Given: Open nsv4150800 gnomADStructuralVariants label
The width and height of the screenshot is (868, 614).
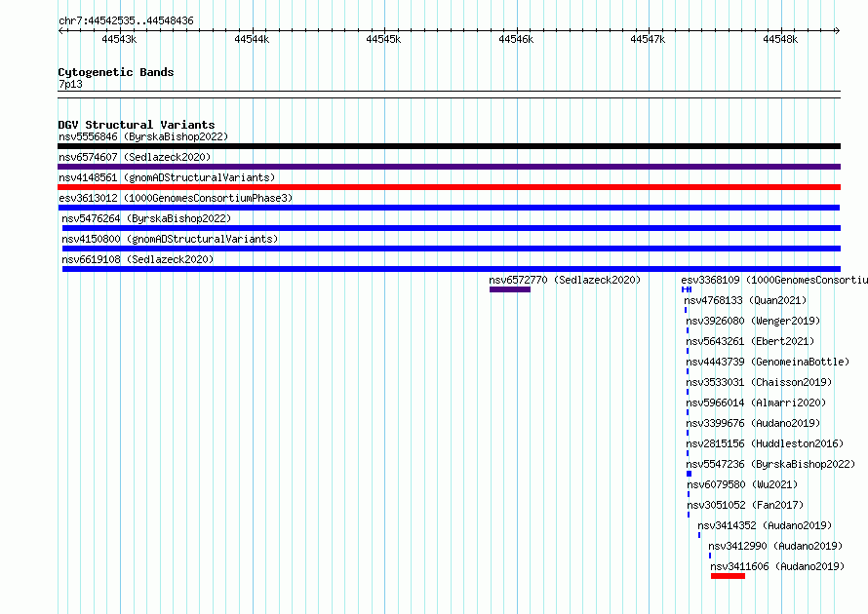Looking at the screenshot, I should click(x=170, y=239).
